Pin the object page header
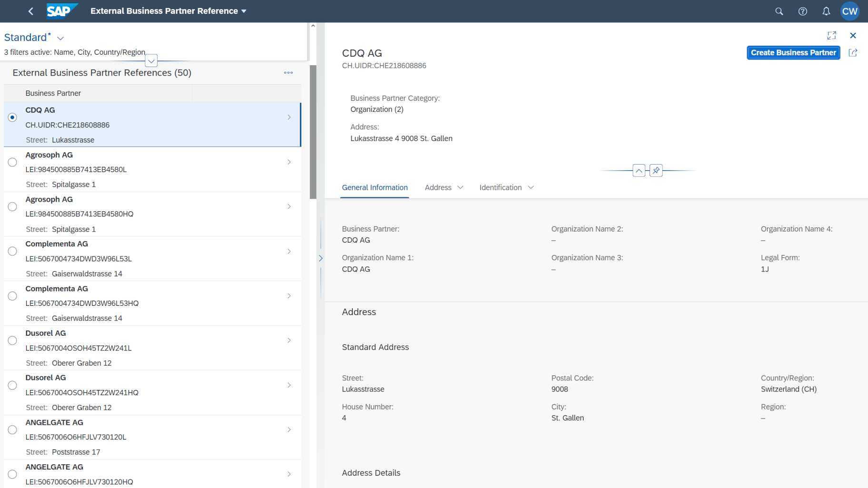 [x=656, y=170]
